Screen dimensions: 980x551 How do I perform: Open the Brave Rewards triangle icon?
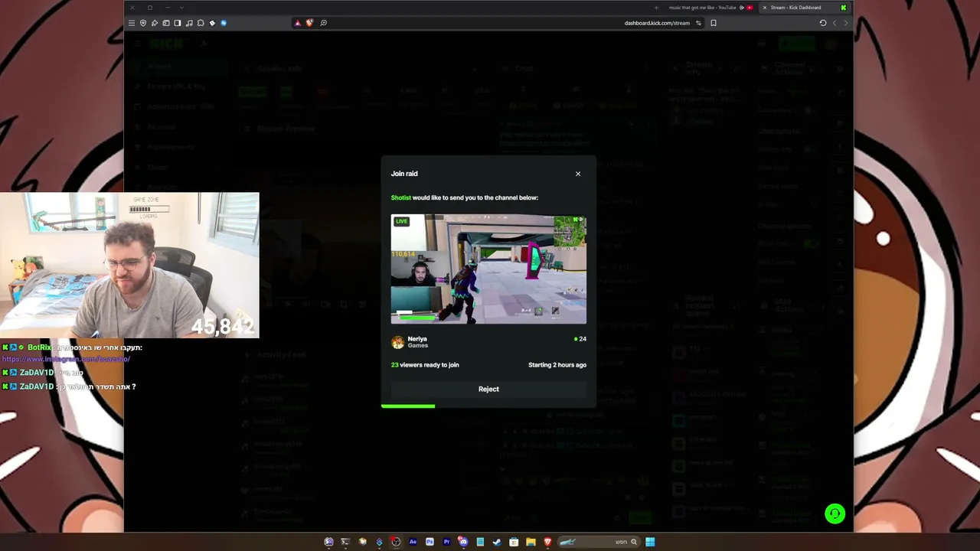pyautogui.click(x=298, y=23)
